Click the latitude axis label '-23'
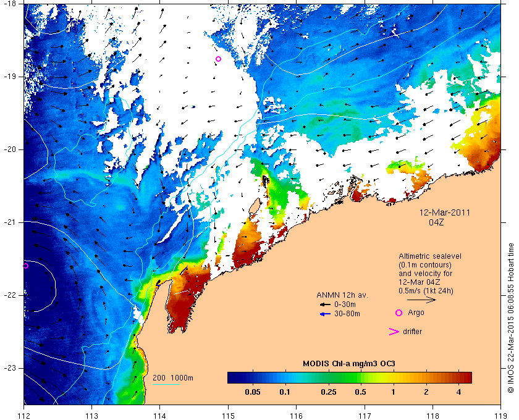Image resolution: width=519 pixels, height=420 pixels. pos(9,368)
